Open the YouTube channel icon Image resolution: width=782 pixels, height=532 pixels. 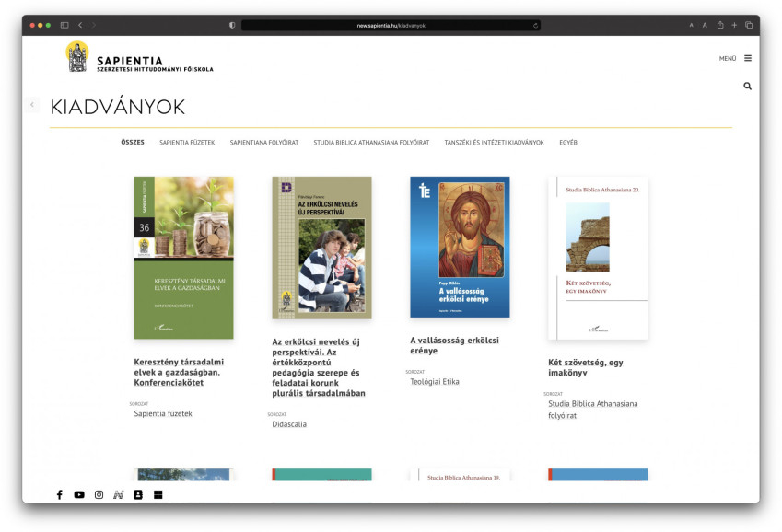click(x=79, y=495)
